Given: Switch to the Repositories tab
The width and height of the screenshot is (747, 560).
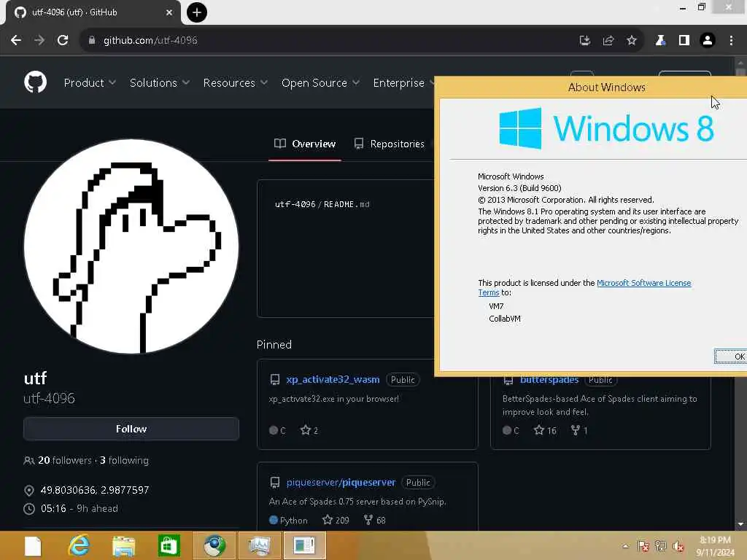Looking at the screenshot, I should (390, 144).
